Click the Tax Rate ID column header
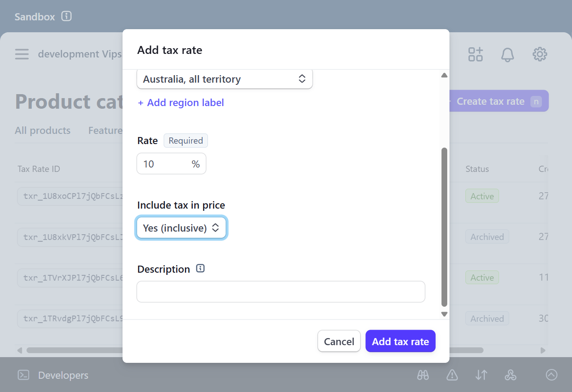Viewport: 572px width, 392px height. tap(39, 169)
